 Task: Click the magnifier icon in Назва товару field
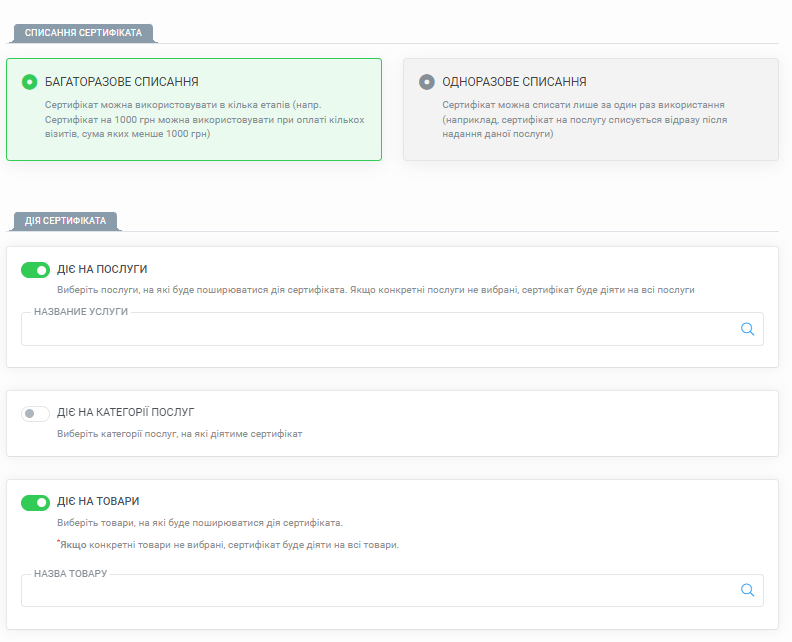pos(747,590)
